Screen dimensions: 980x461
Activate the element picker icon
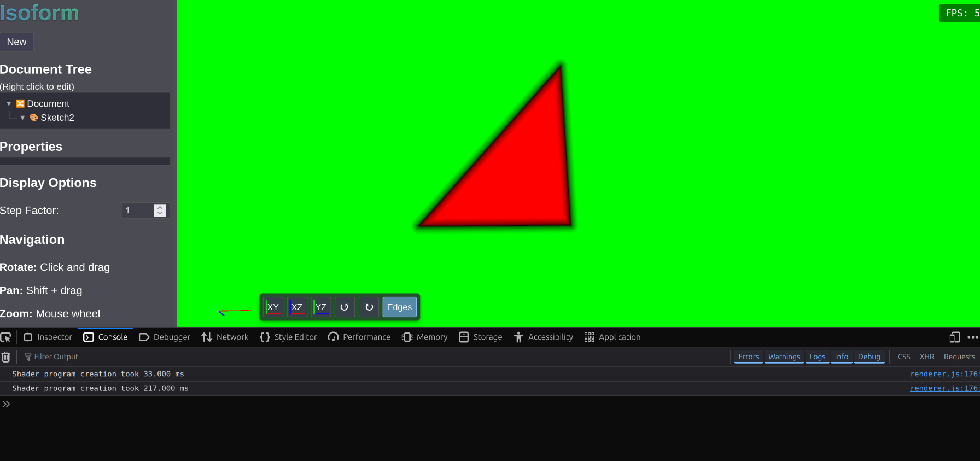click(6, 337)
